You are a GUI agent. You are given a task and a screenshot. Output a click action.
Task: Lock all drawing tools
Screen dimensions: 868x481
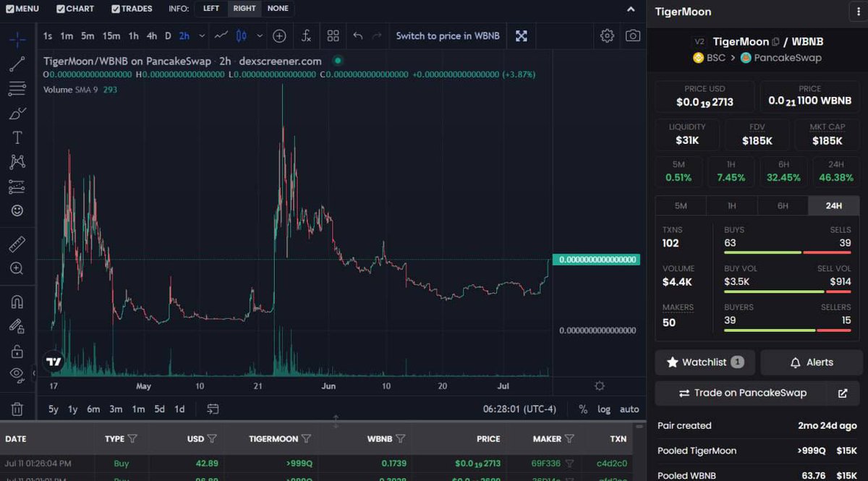[17, 351]
